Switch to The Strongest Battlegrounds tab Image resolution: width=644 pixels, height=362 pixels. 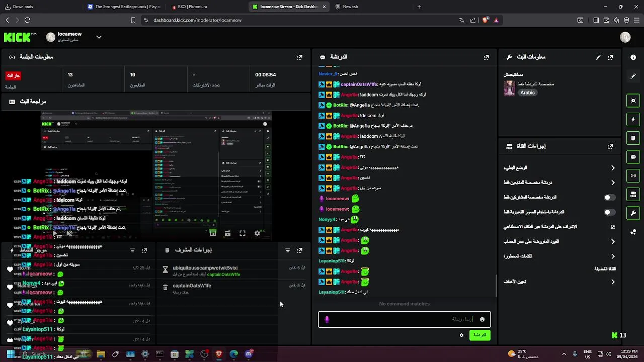click(124, 7)
